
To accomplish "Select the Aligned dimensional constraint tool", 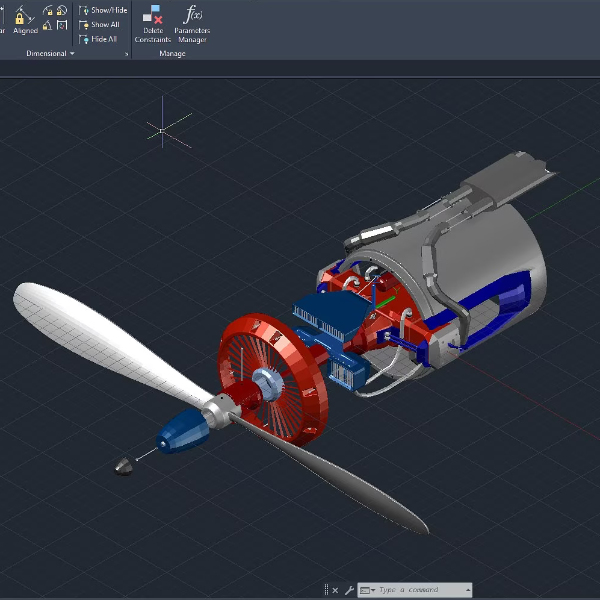I will (x=25, y=20).
